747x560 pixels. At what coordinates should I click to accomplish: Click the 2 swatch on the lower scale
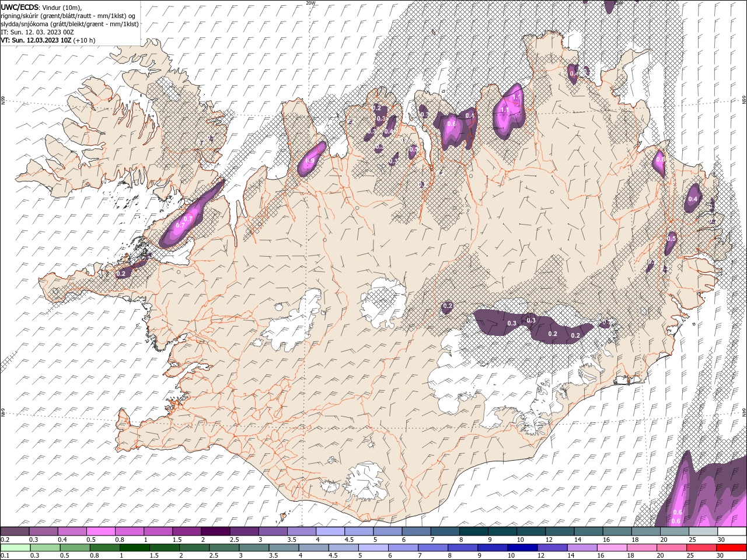[x=194, y=548]
